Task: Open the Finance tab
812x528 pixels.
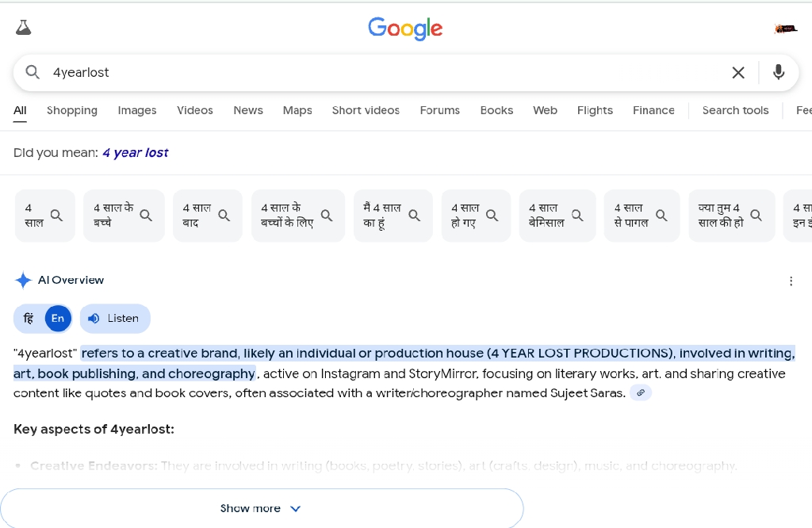Action: [x=653, y=110]
